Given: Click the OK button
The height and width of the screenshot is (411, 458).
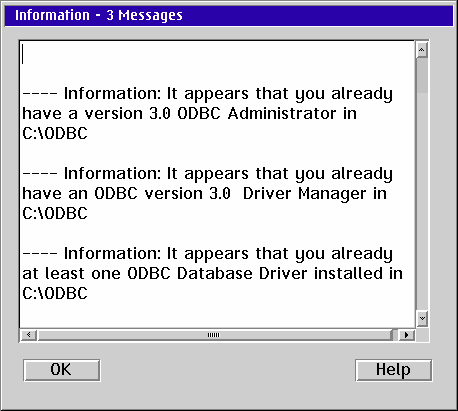Looking at the screenshot, I should (62, 370).
